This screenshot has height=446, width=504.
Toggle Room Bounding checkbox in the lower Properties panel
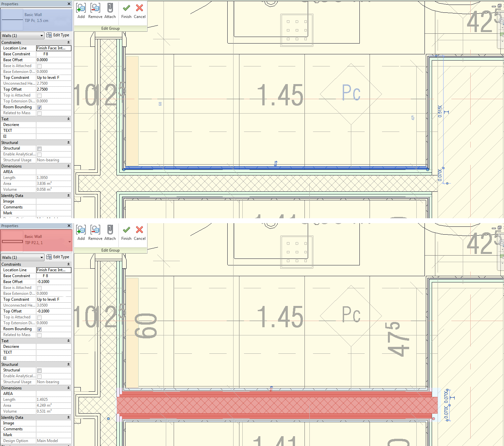pyautogui.click(x=39, y=329)
